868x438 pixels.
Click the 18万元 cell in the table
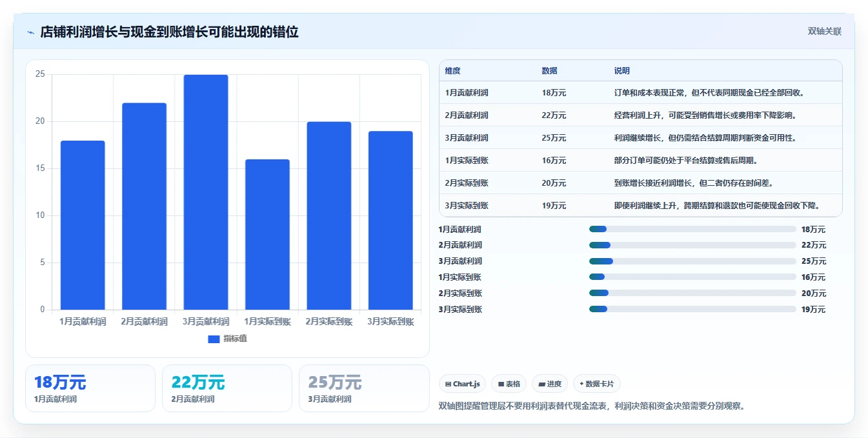coord(554,93)
